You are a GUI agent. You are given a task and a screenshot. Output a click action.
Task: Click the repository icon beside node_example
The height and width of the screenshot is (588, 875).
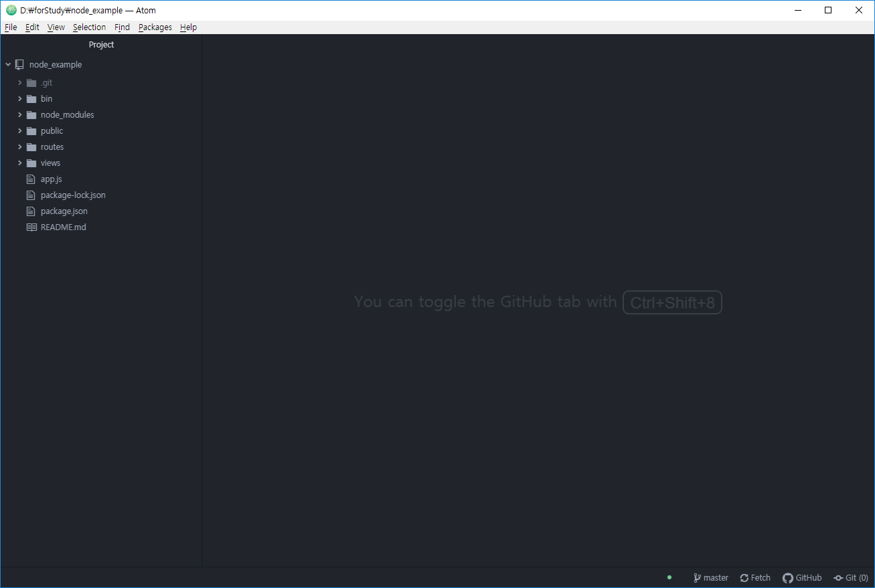click(19, 64)
